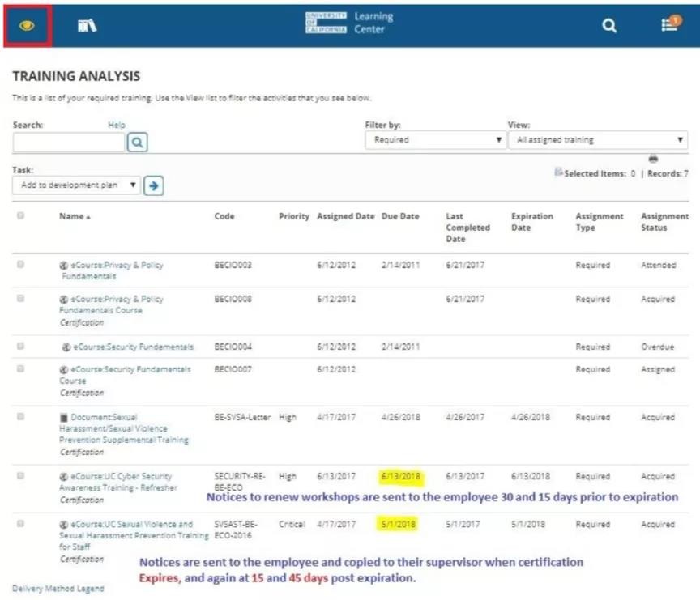Screen dimensions: 700x600
Task: Expand the View All assigned training dropdown
Action: (x=598, y=140)
